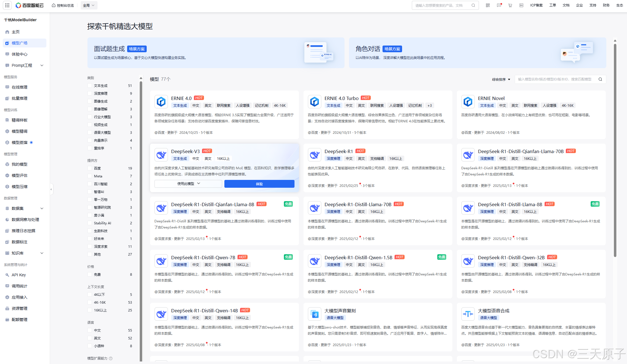Click the main page vertical scrollbar
The image size is (627, 364).
point(615,150)
